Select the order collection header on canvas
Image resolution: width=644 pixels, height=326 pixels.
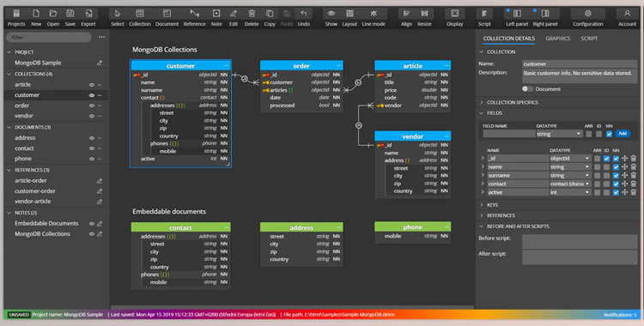pos(301,66)
